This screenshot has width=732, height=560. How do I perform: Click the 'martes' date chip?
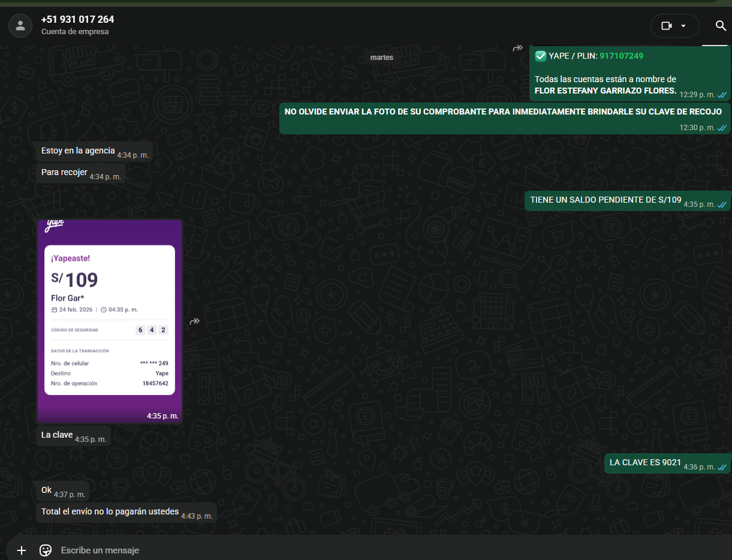click(382, 58)
